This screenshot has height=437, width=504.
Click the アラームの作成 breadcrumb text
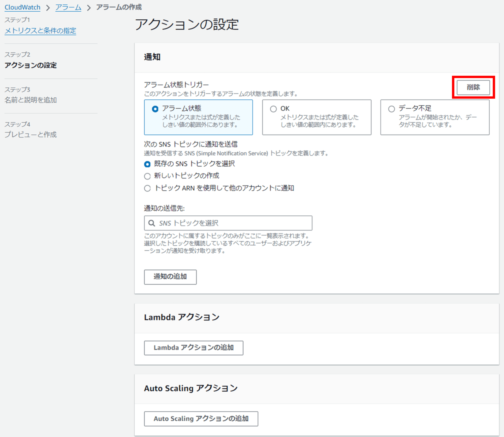tap(119, 7)
